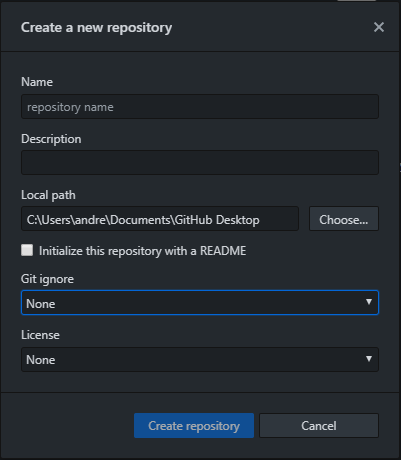401x460 pixels.
Task: Focus the Description text field
Action: [200, 163]
